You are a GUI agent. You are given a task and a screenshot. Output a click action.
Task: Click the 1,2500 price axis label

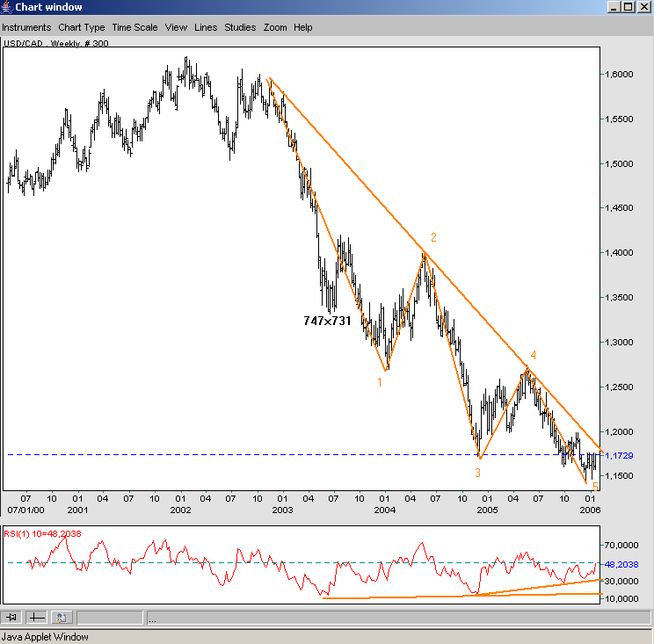click(619, 387)
